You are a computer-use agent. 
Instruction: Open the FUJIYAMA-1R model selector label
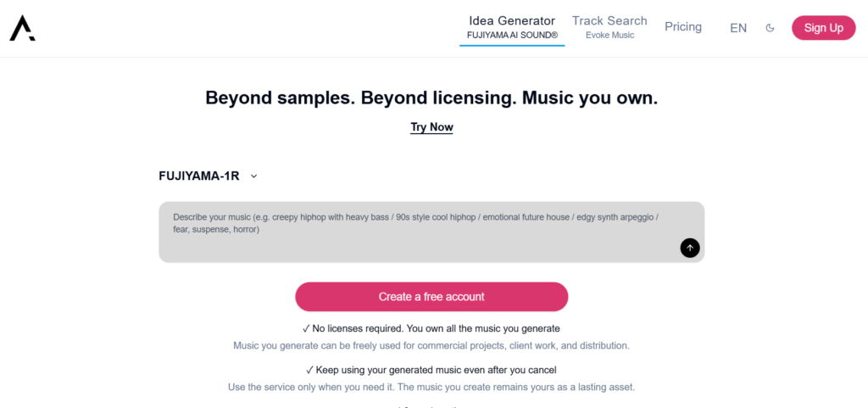pos(198,176)
